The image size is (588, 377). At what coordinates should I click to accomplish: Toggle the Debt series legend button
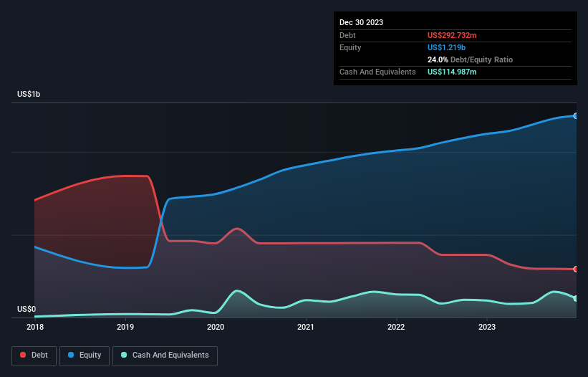coord(34,355)
